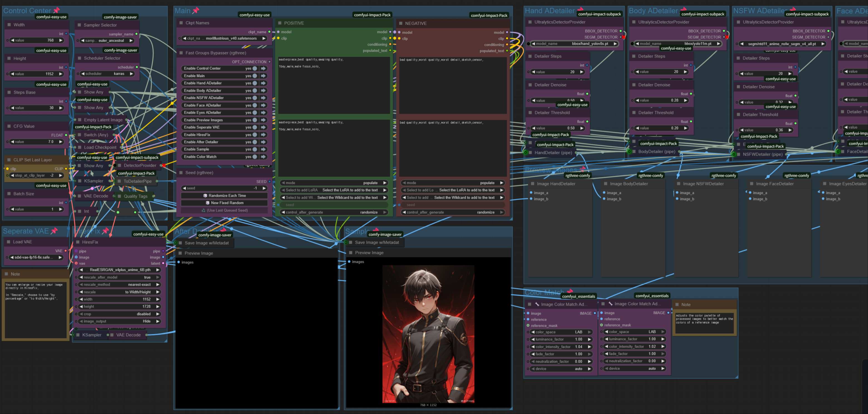
Task: Collapse the Fast Groups Bypasser node square
Action: pos(181,53)
